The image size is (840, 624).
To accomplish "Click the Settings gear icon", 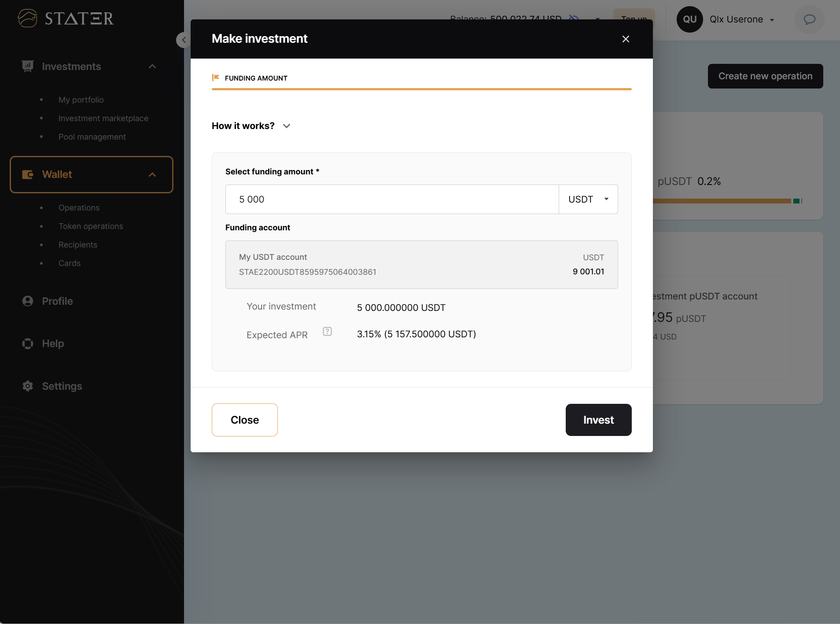I will 28,386.
